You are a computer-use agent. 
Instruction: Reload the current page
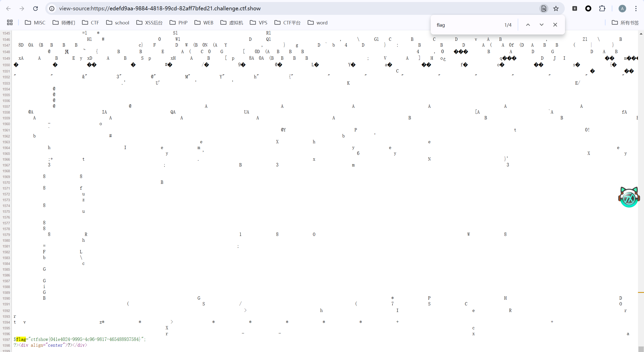click(x=35, y=9)
